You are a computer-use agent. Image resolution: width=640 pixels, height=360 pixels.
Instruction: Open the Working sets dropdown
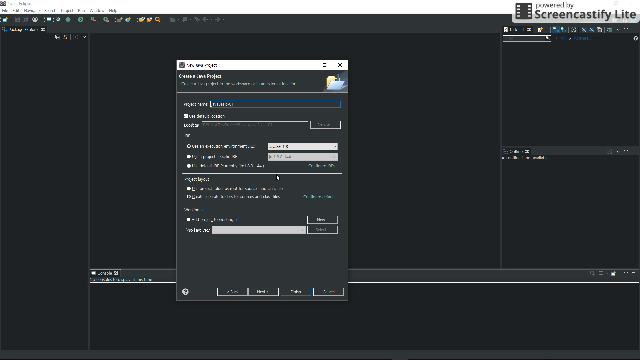click(x=259, y=230)
